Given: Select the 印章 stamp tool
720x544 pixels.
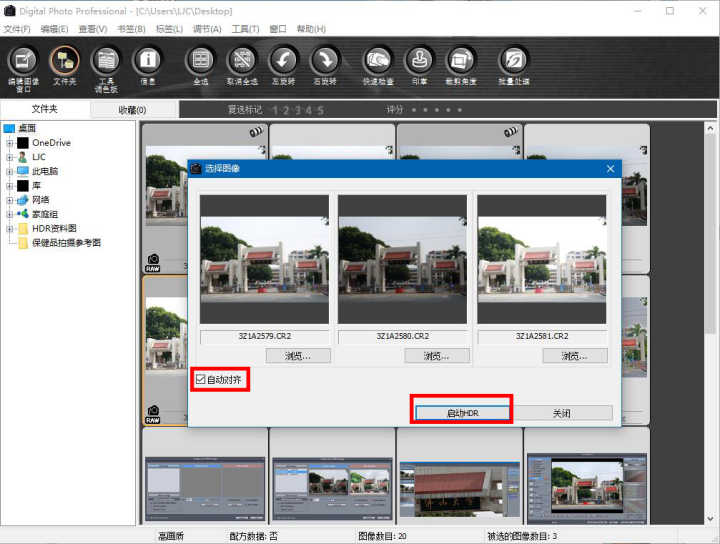Looking at the screenshot, I should coord(419,62).
